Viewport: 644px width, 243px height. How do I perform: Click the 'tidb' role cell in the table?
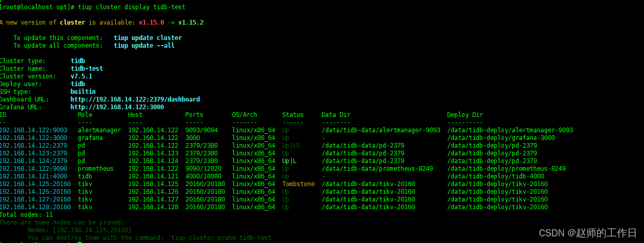pyautogui.click(x=85, y=176)
